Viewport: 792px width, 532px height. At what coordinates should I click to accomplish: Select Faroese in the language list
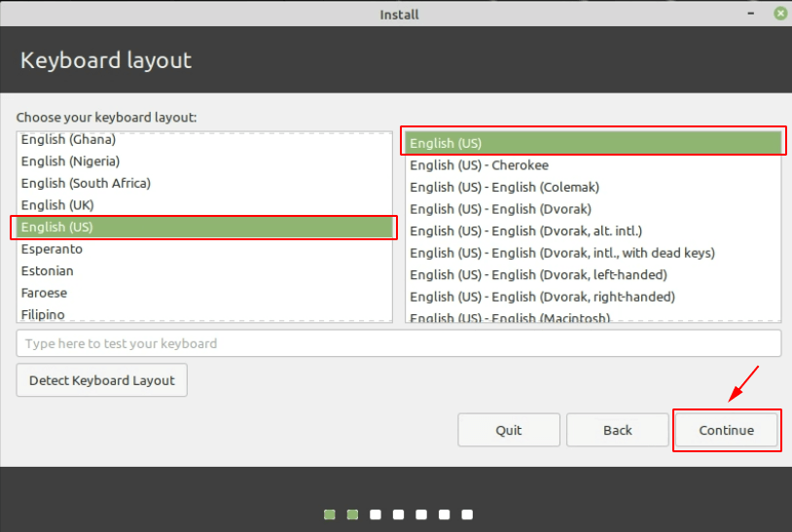click(204, 294)
